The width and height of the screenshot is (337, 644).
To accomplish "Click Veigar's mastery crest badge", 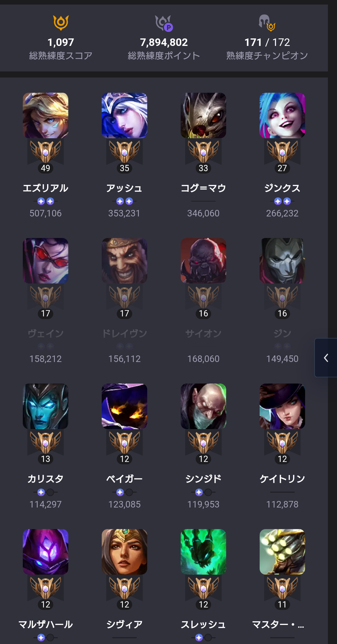I will point(125,443).
